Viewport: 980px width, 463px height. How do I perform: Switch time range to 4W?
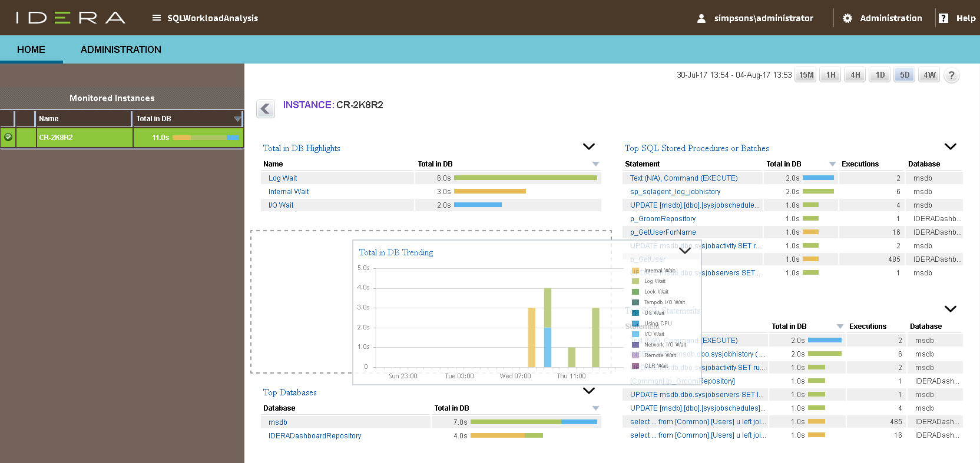coord(929,75)
